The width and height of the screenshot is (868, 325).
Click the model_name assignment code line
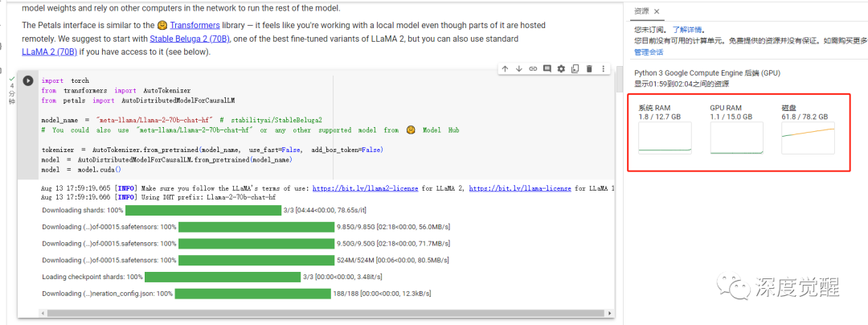(182, 120)
